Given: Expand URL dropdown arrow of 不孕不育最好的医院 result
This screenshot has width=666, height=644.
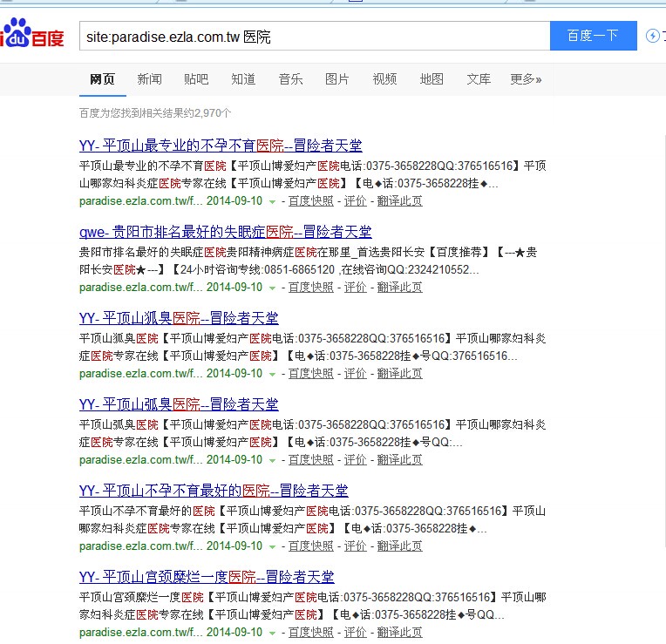Looking at the screenshot, I should (x=272, y=546).
